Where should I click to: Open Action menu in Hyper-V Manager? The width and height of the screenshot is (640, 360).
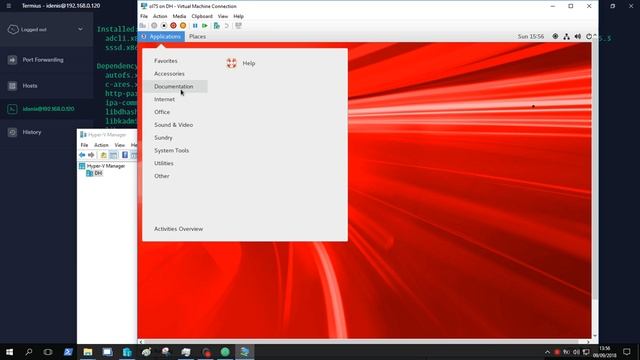(101, 145)
